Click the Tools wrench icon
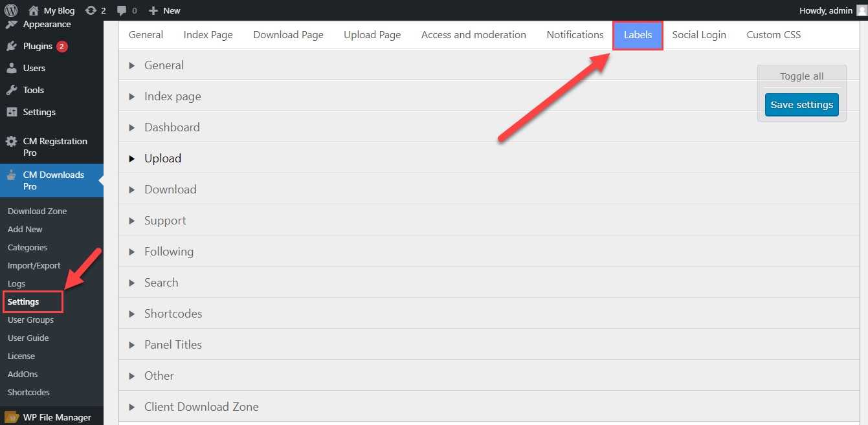Image resolution: width=868 pixels, height=425 pixels. tap(12, 90)
